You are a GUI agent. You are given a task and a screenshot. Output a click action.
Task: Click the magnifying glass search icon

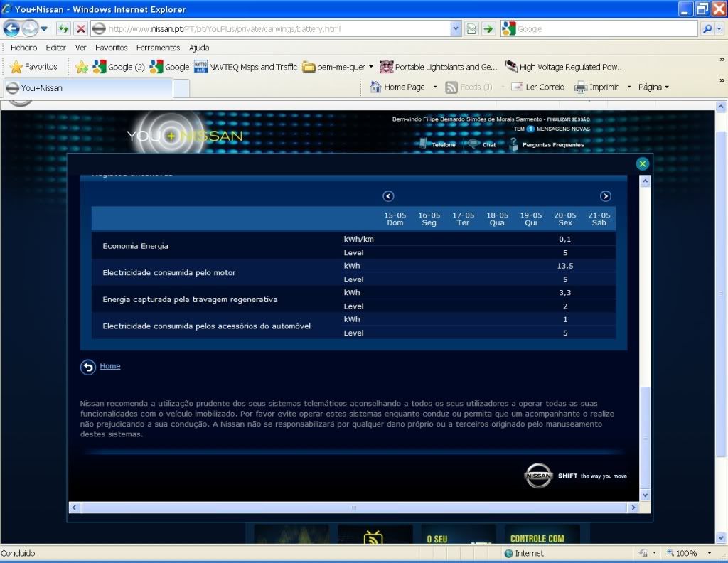click(707, 28)
